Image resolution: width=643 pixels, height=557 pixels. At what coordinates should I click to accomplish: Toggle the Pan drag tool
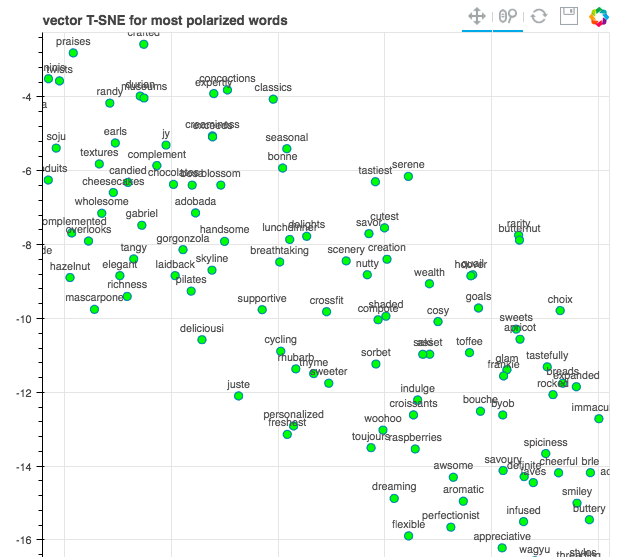pyautogui.click(x=477, y=16)
